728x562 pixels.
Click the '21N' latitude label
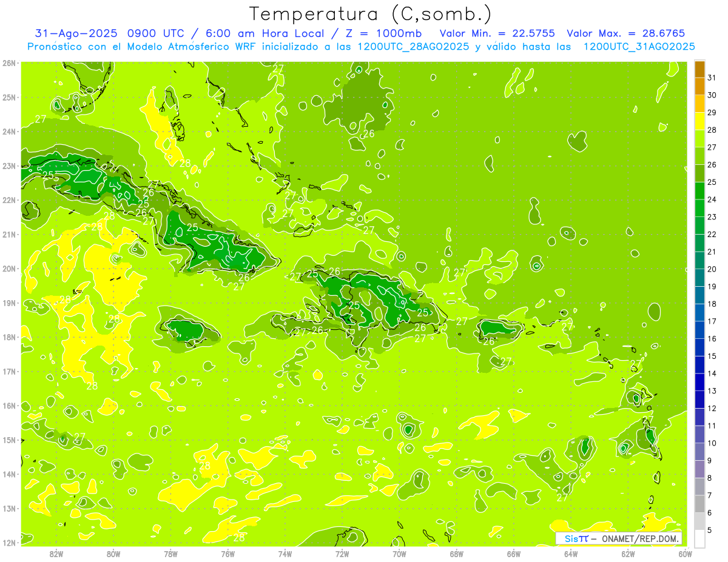(x=9, y=234)
